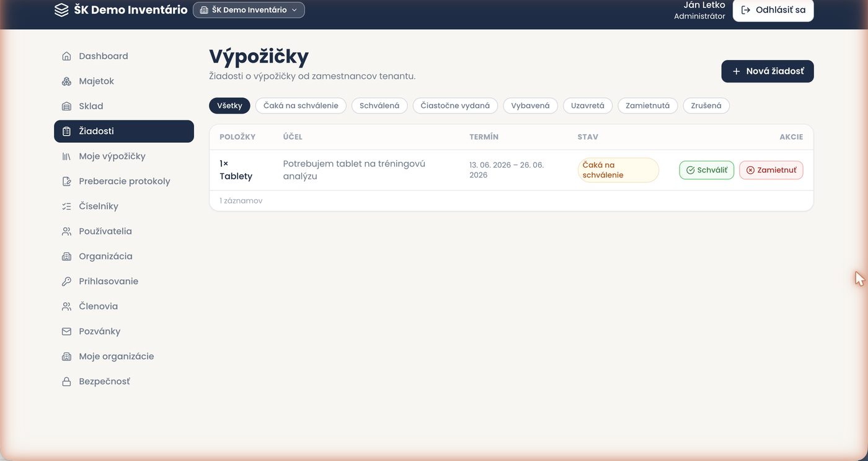This screenshot has width=868, height=461.
Task: Click the TERMÍN column header
Action: click(484, 137)
